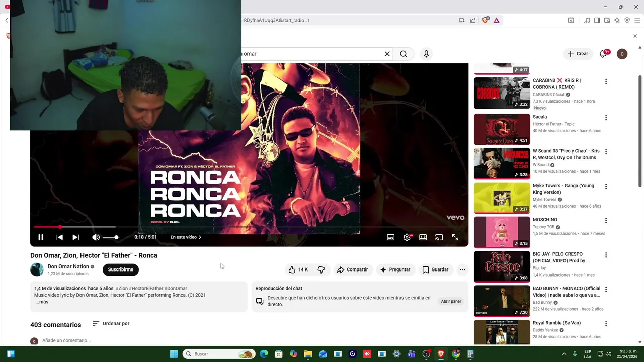Open options for BIG JAY PELO CRESPO video
The image size is (644, 362).
point(606,255)
